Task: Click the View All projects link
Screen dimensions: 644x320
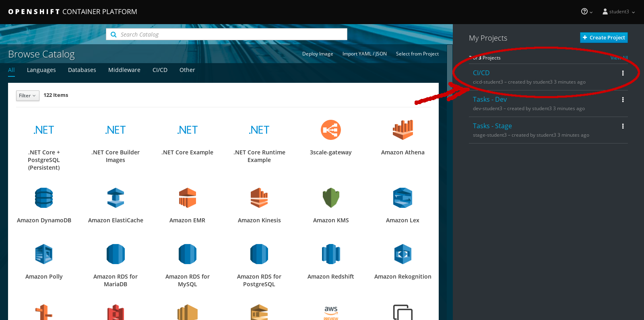Action: coord(619,58)
